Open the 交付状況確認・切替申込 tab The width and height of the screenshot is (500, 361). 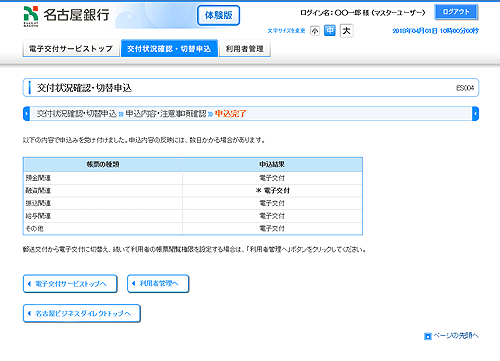[169, 49]
